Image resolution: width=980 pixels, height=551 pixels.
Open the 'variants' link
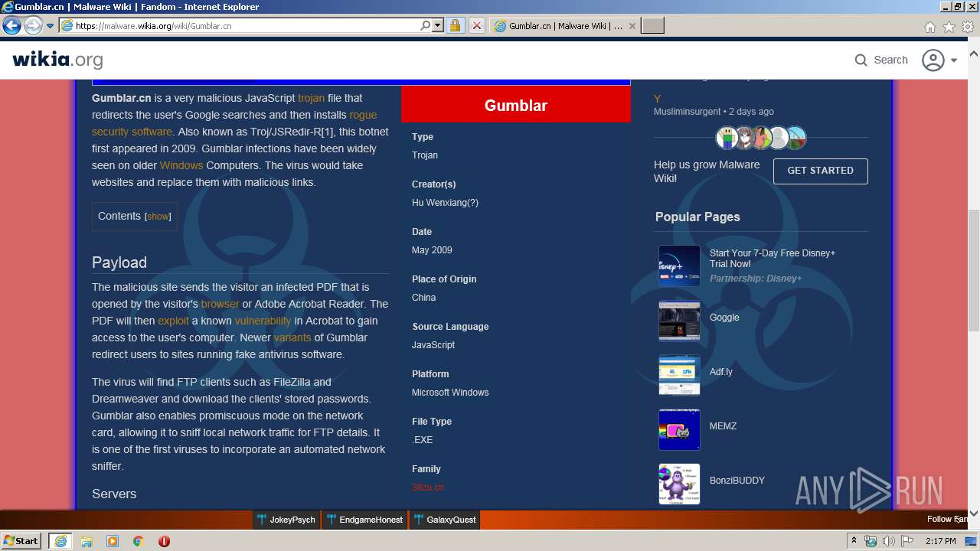292,337
